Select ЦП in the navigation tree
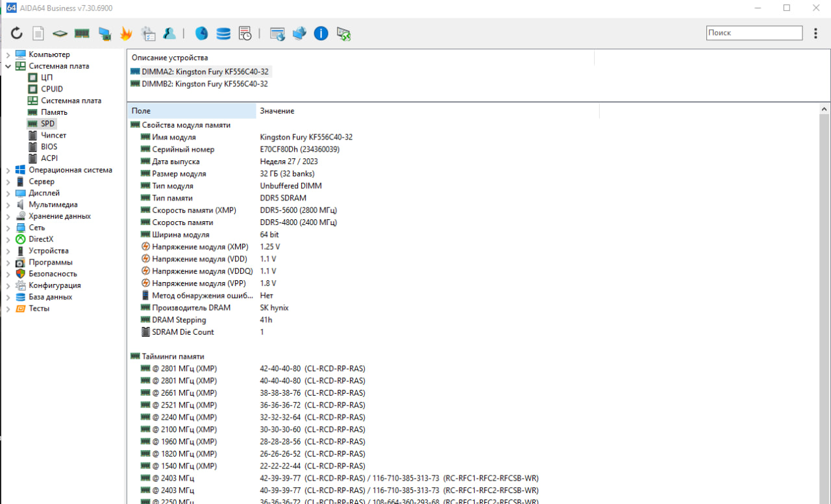Image resolution: width=831 pixels, height=504 pixels. click(47, 77)
